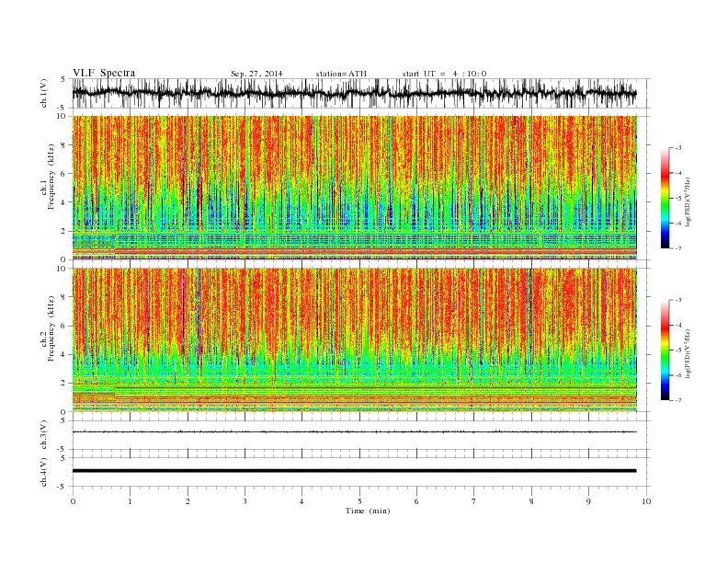Image resolution: width=728 pixels, height=563 pixels.
Task: Click the 'station=ATH' label
Action: 341,74
